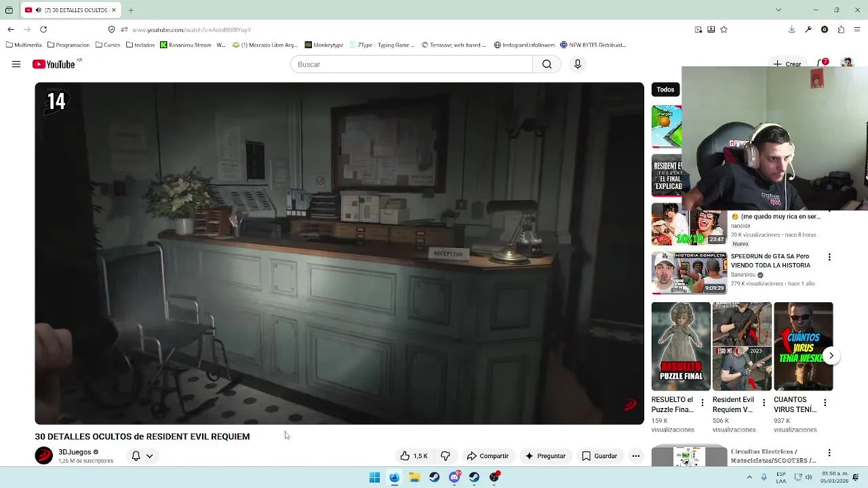868x488 pixels.
Task: Open the Multimedia bookmarks folder
Action: pyautogui.click(x=24, y=45)
